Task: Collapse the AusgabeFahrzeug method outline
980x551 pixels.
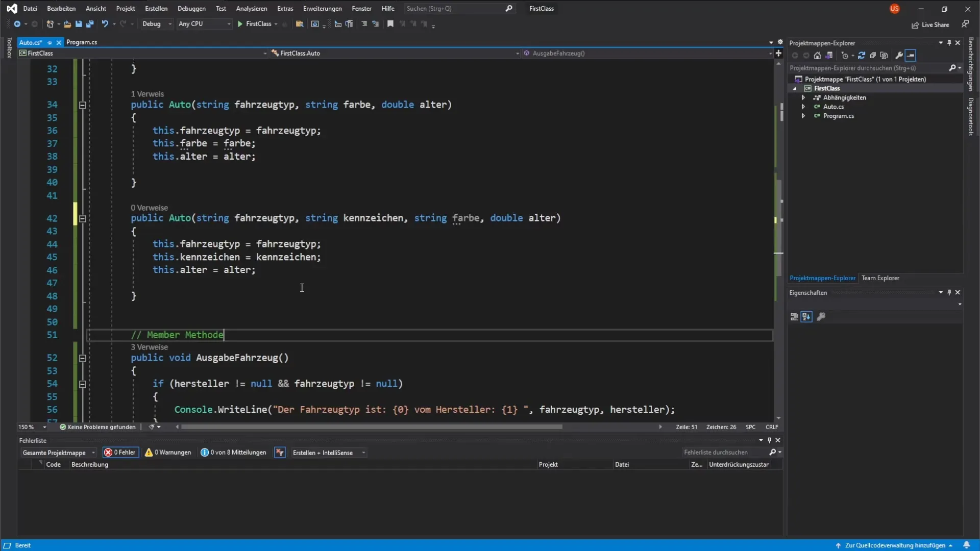Action: [x=82, y=358]
